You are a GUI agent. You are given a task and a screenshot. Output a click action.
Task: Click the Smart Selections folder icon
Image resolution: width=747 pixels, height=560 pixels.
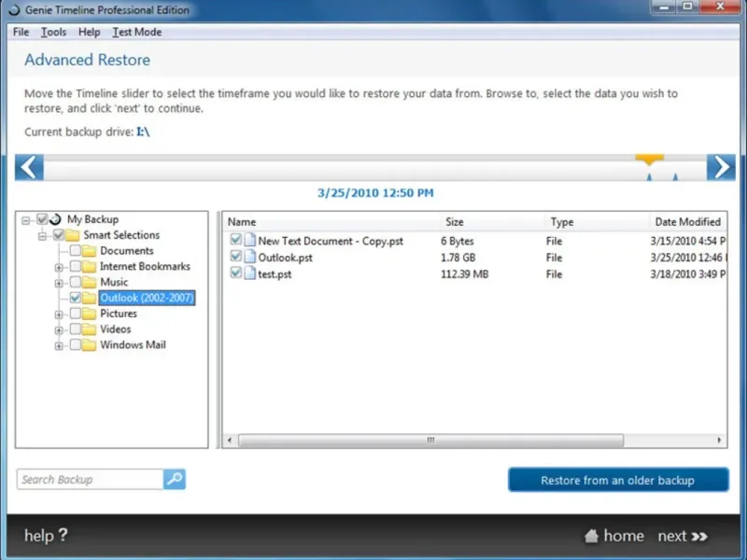[73, 235]
